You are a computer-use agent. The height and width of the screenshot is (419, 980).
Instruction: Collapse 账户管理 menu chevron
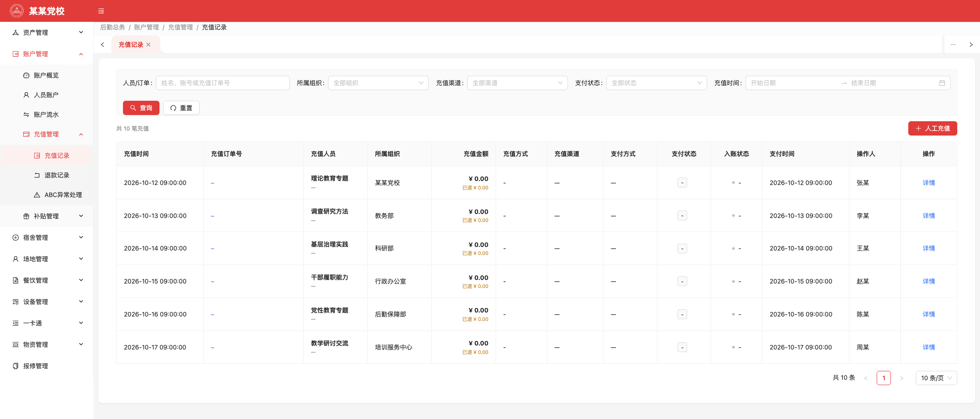click(81, 54)
